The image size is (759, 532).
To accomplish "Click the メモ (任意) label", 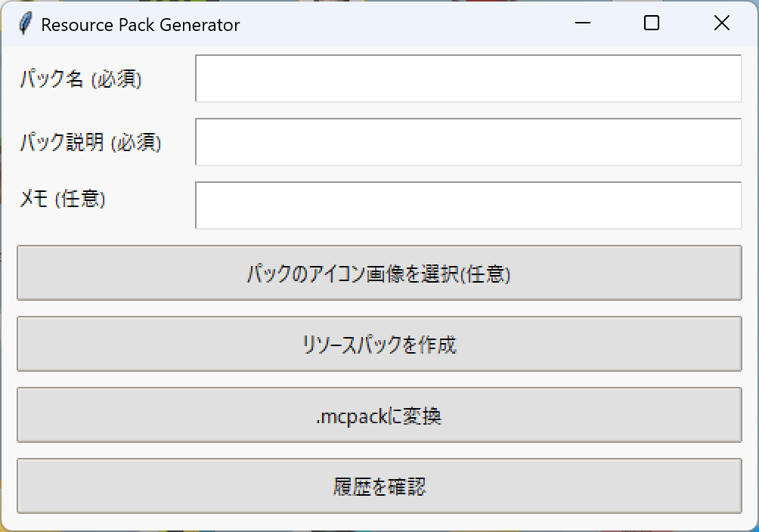I will click(x=63, y=199).
